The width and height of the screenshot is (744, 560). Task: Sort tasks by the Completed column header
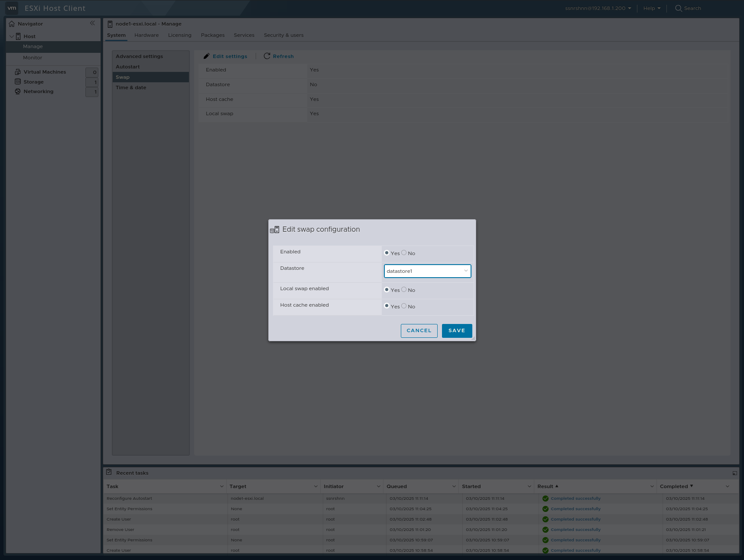[x=675, y=486]
